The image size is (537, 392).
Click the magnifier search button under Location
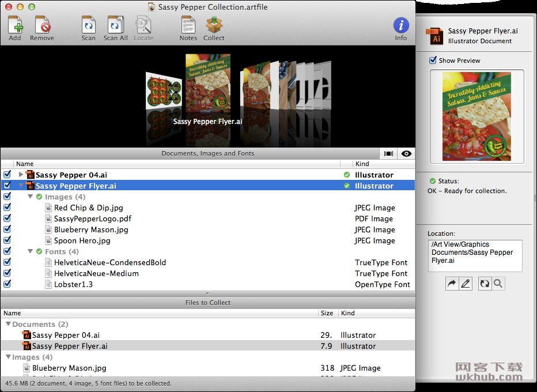point(498,284)
